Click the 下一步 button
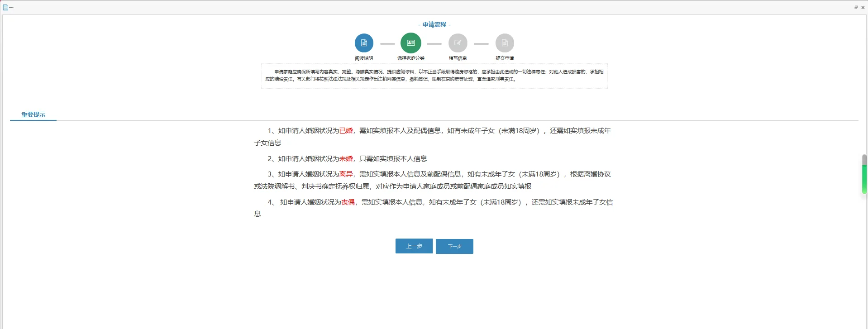 coord(454,246)
